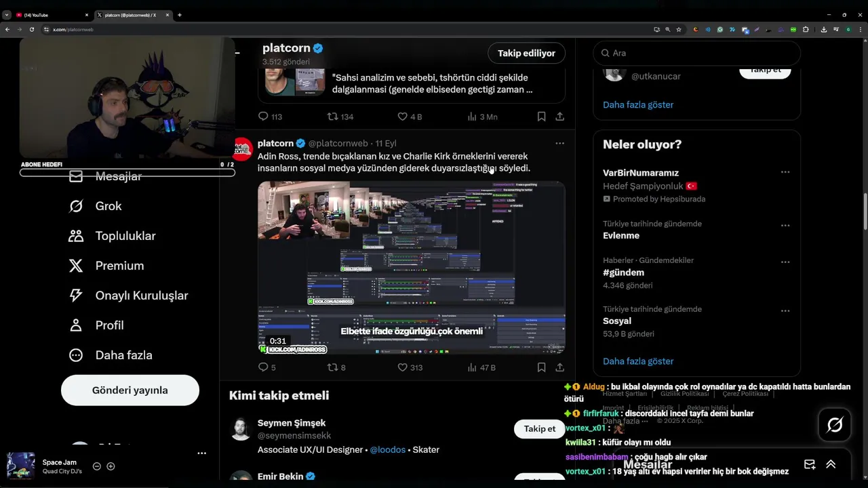Open Seymen Şimşek's profile name
The image size is (868, 488).
(292, 423)
